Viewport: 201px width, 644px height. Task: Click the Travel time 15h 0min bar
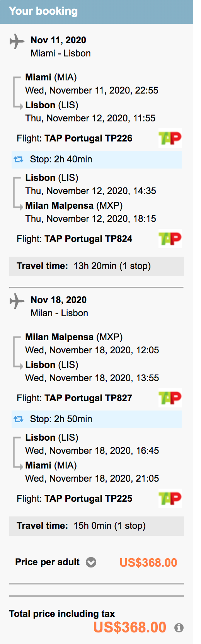click(97, 526)
